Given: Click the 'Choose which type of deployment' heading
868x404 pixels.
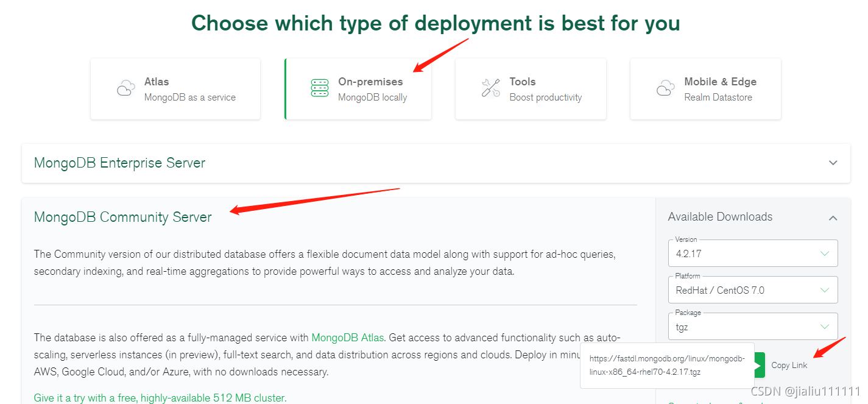Looking at the screenshot, I should pos(436,23).
